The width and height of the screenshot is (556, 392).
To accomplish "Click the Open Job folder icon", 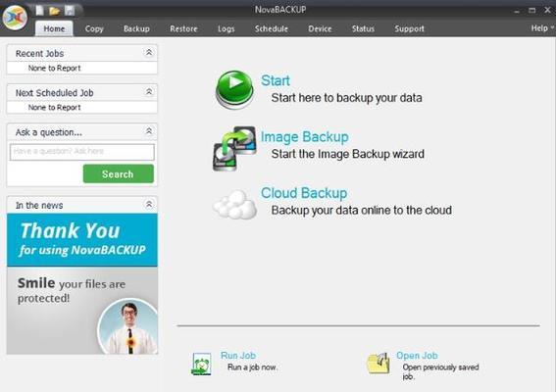I will tap(378, 363).
